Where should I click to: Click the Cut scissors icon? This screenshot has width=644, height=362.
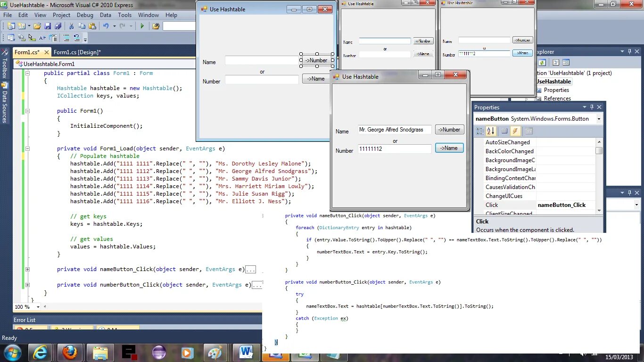tap(71, 26)
